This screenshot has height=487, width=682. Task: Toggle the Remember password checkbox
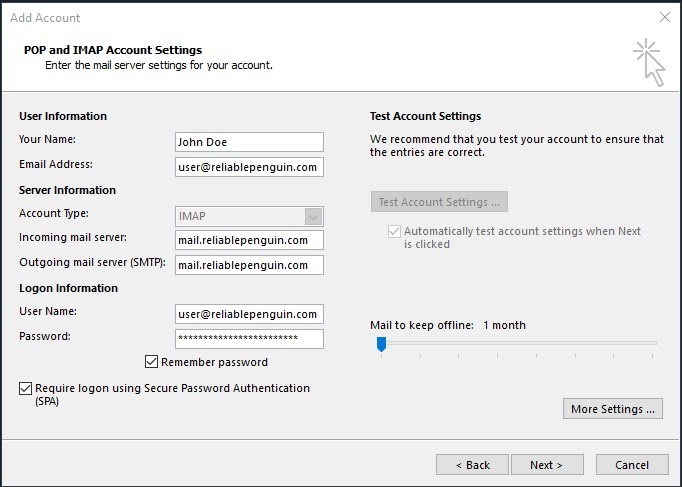[152, 362]
